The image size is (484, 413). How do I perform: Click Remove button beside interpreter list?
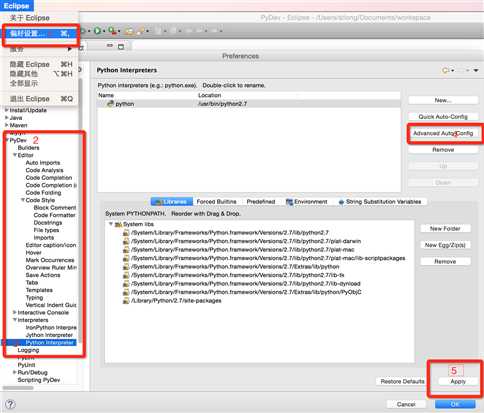click(x=443, y=150)
